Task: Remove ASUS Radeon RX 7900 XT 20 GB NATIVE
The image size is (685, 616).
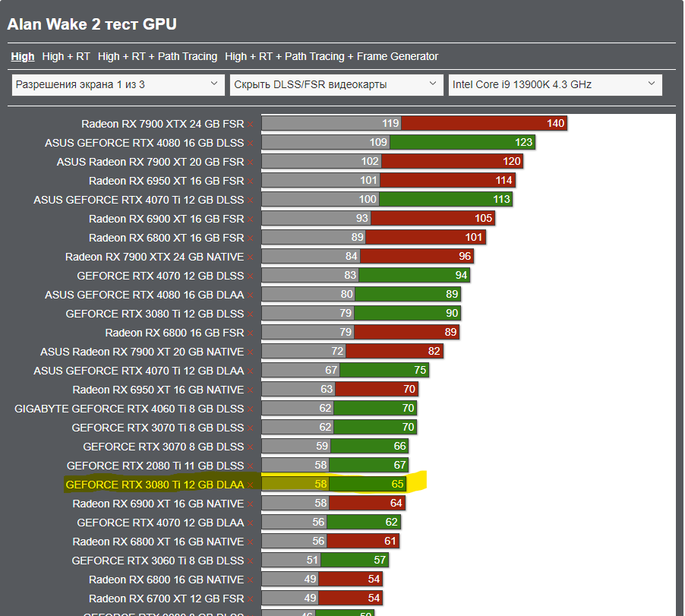Action: click(x=251, y=352)
